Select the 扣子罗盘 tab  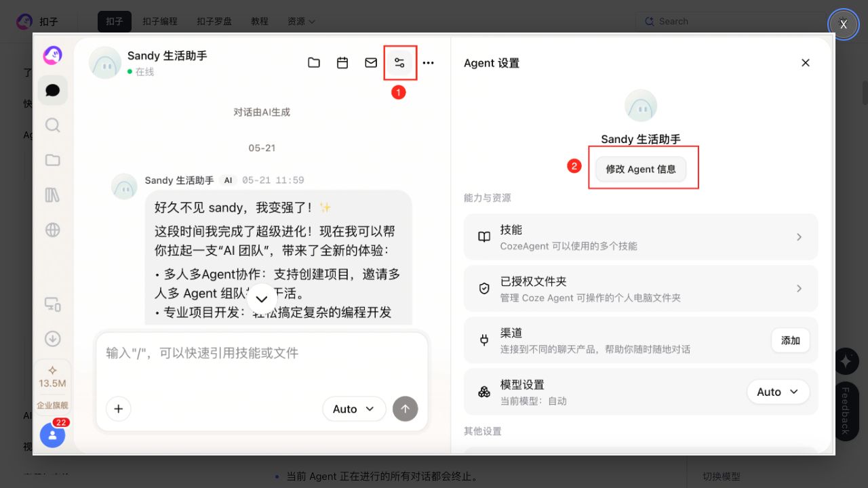pos(214,21)
